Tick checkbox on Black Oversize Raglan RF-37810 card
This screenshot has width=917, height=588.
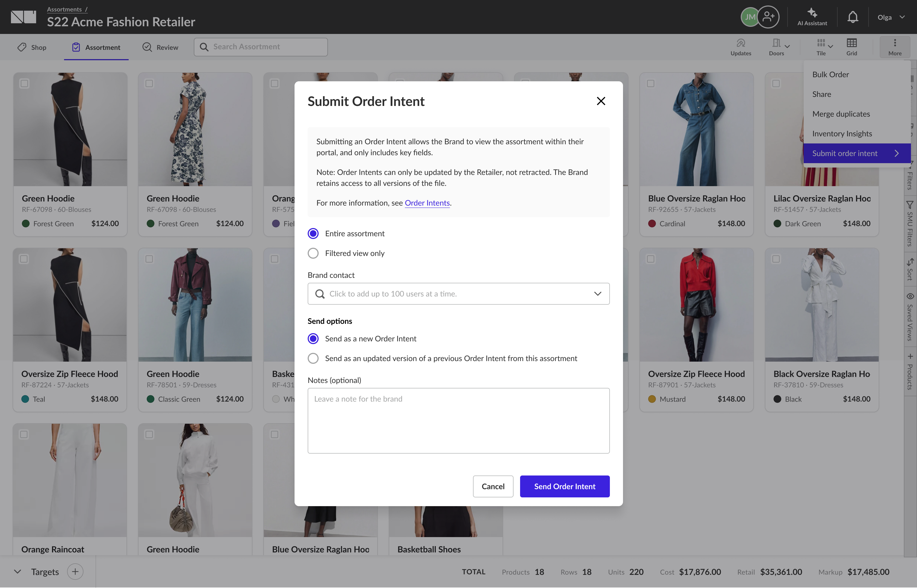tap(776, 259)
